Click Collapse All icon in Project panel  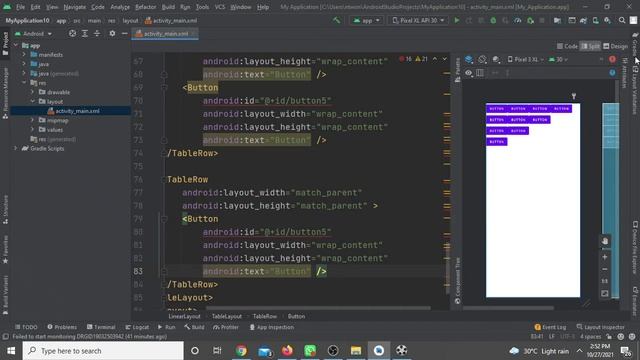tap(97, 33)
